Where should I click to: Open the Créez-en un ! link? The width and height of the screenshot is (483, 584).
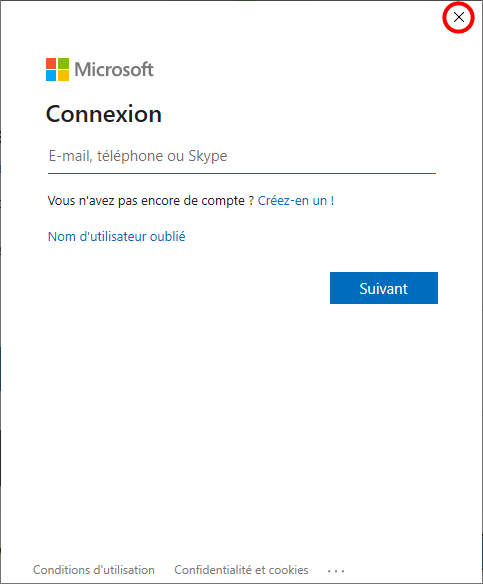tap(296, 201)
